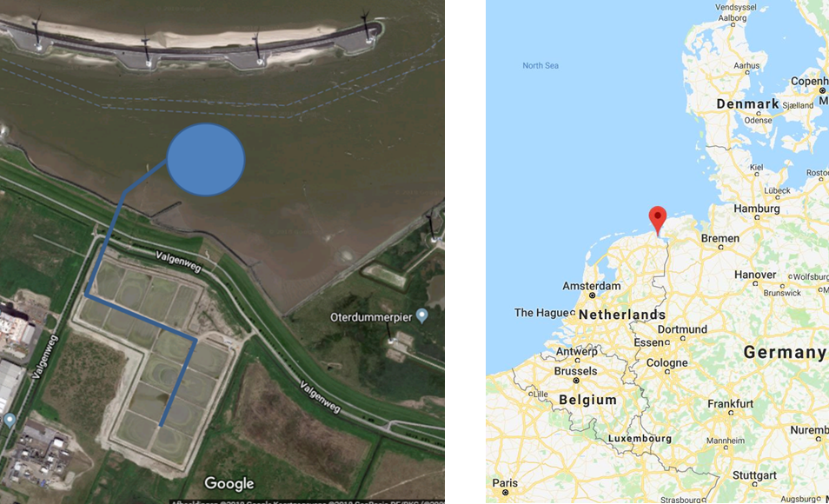Screen dimensions: 829x504
Task: Click the Belgium country label
Action: click(x=588, y=401)
